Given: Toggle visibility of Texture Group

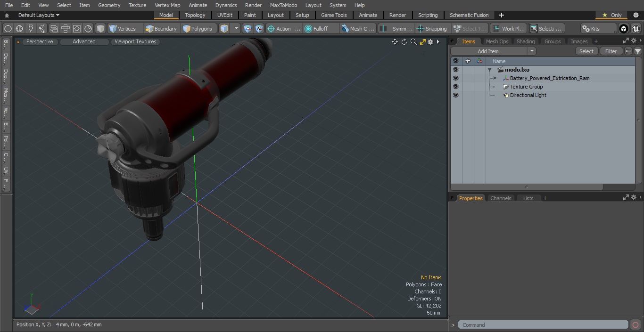Looking at the screenshot, I should pyautogui.click(x=455, y=87).
